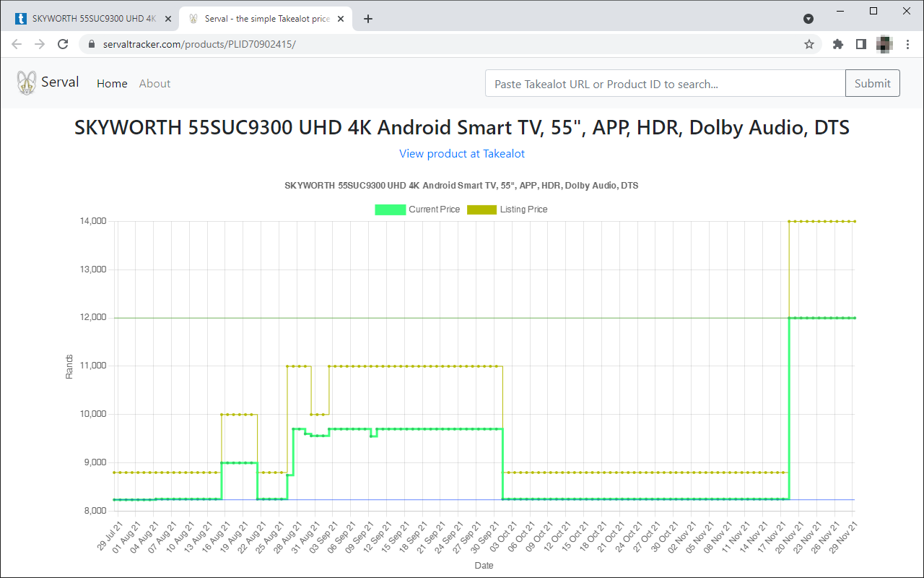Open the Chrome extensions puzzle icon
The height and width of the screenshot is (578, 924).
(x=838, y=44)
